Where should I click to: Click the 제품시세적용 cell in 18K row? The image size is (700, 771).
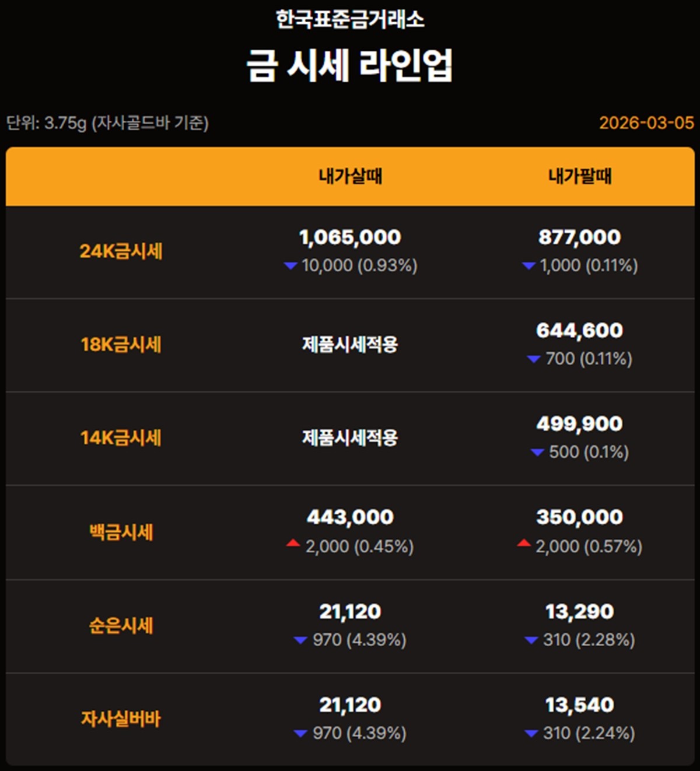pyautogui.click(x=350, y=344)
